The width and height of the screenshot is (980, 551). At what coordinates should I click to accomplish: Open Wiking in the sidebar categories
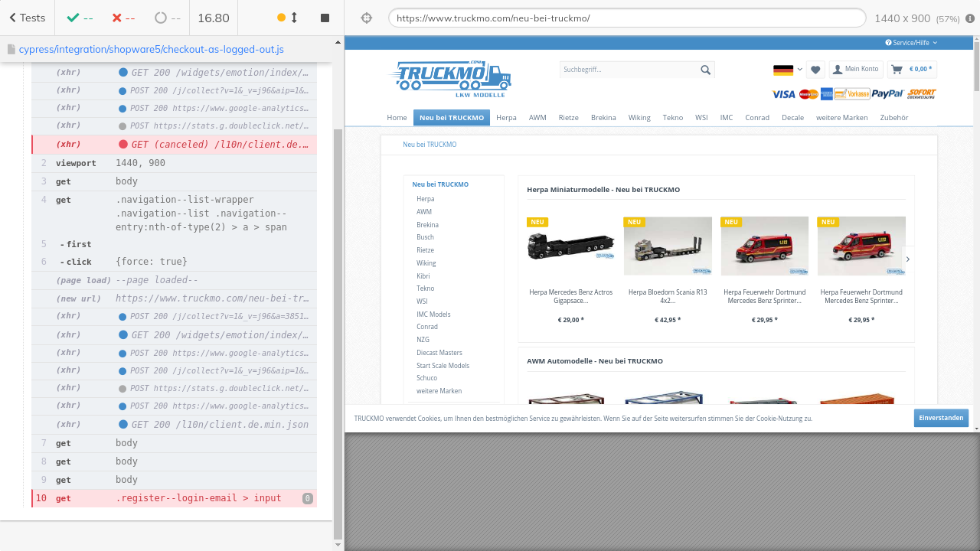pyautogui.click(x=426, y=263)
